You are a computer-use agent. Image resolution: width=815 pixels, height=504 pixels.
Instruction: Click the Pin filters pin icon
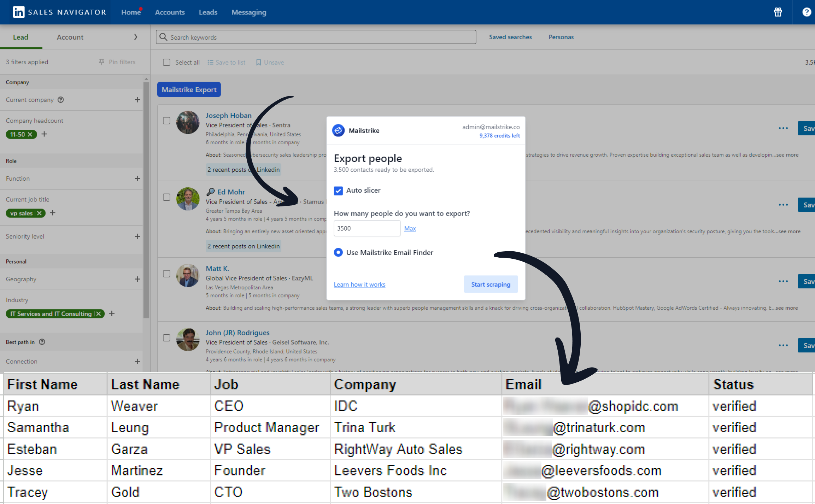coord(102,62)
